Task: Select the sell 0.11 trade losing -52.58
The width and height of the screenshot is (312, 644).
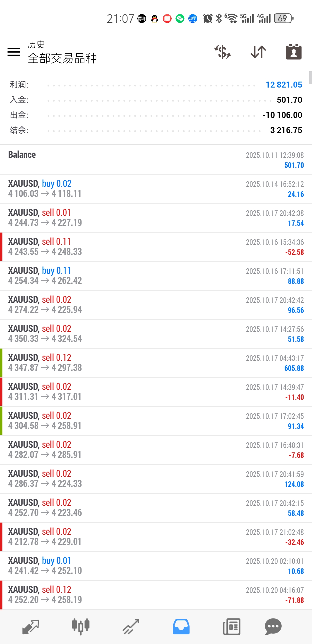Action: pyautogui.click(x=156, y=247)
